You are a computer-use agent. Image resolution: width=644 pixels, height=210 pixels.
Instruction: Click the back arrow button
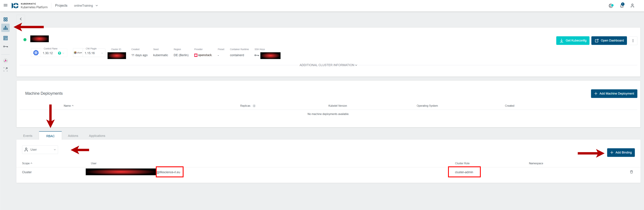pyautogui.click(x=21, y=19)
